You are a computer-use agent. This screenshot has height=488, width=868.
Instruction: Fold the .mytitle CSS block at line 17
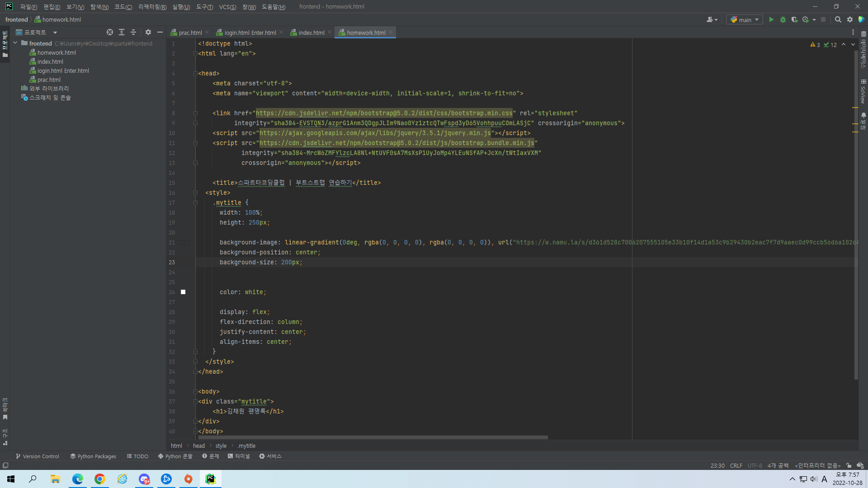point(195,202)
